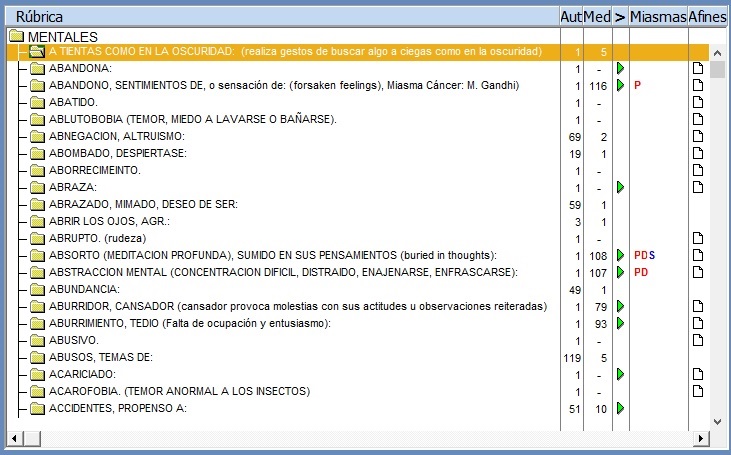Image resolution: width=731 pixels, height=455 pixels.
Task: Open Afines document icon for ABUSIVO
Action: pos(697,340)
